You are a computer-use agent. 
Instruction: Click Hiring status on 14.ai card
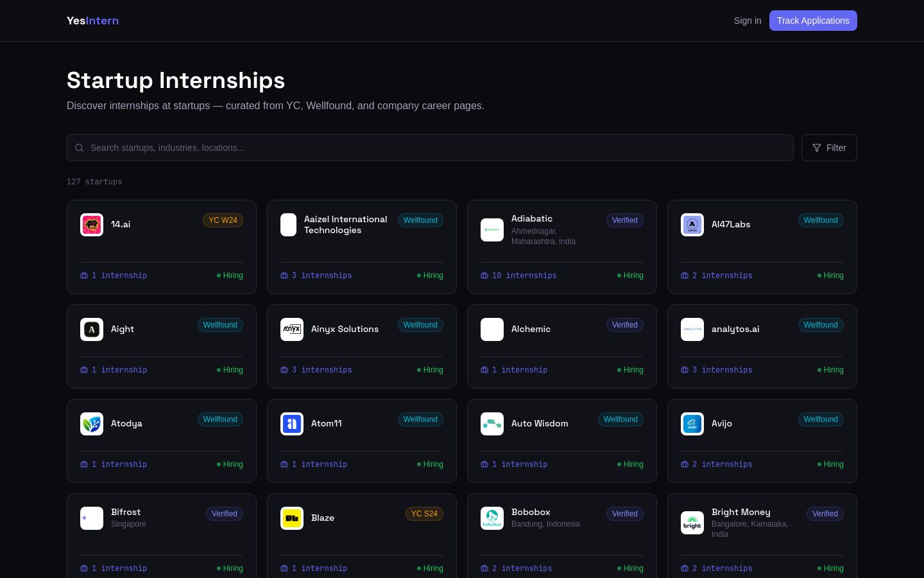point(230,276)
